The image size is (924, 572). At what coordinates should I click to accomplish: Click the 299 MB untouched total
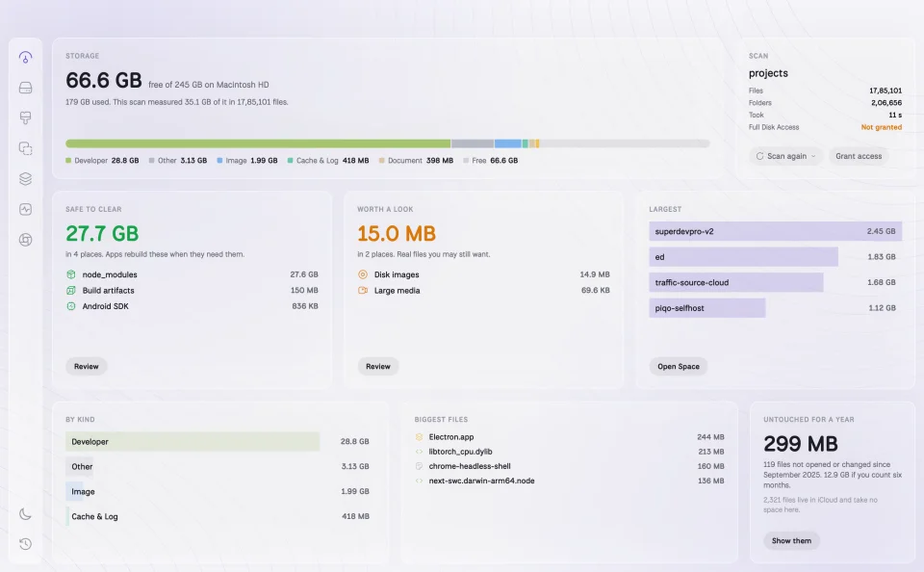click(801, 444)
